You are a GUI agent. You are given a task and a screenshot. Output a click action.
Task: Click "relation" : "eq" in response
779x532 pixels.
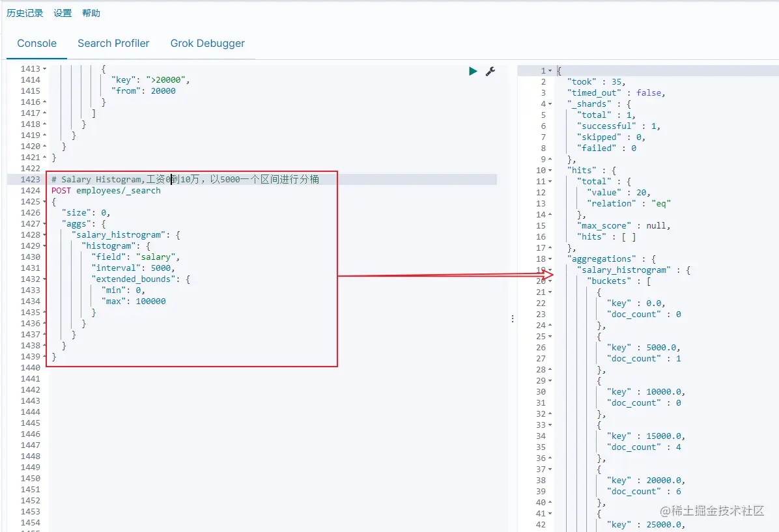[x=629, y=204]
